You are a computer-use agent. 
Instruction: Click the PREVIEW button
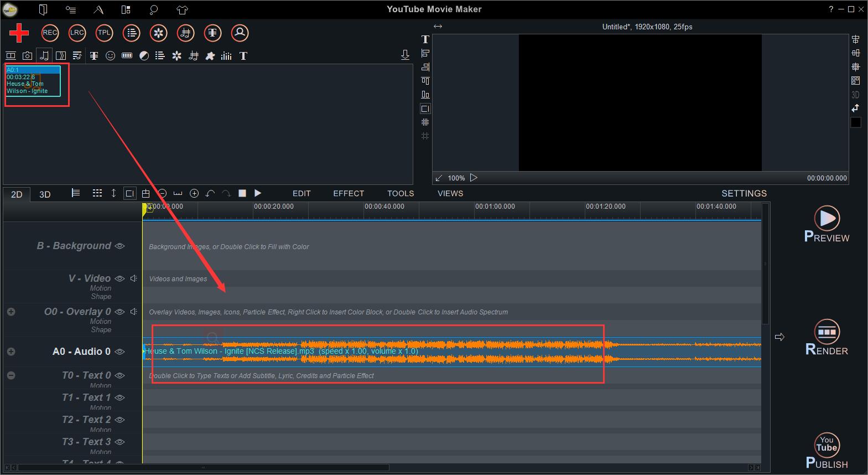click(827, 224)
